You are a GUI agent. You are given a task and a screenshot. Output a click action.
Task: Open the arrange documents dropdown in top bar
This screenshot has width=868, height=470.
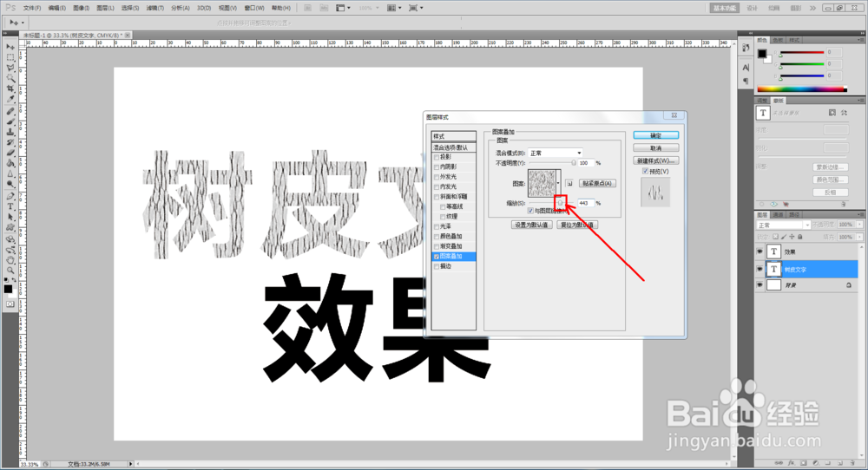tap(394, 8)
